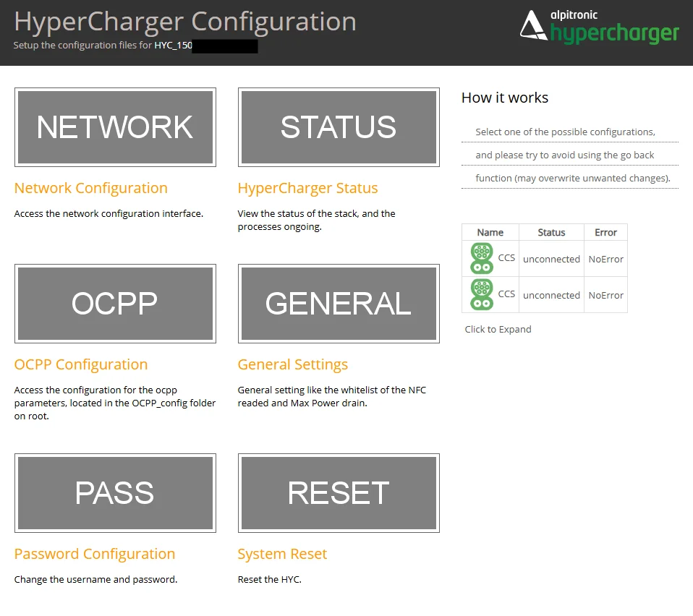Follow the Network Configuration link
The image size is (693, 616).
coord(91,188)
